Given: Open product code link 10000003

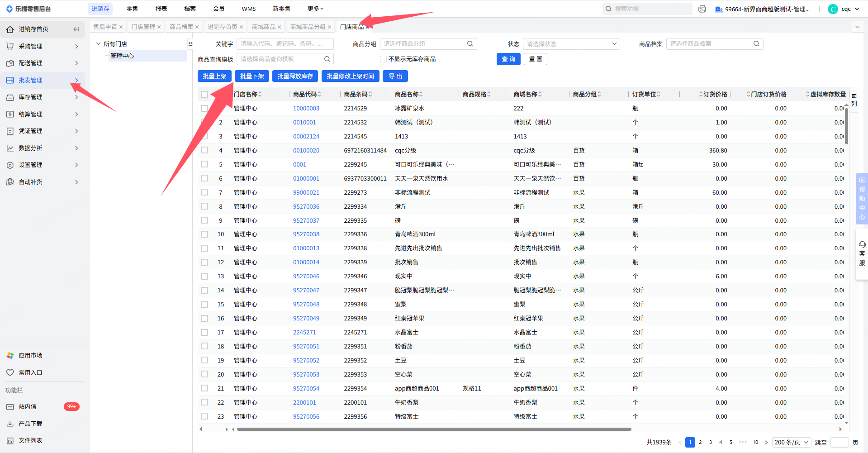Looking at the screenshot, I should [x=306, y=109].
